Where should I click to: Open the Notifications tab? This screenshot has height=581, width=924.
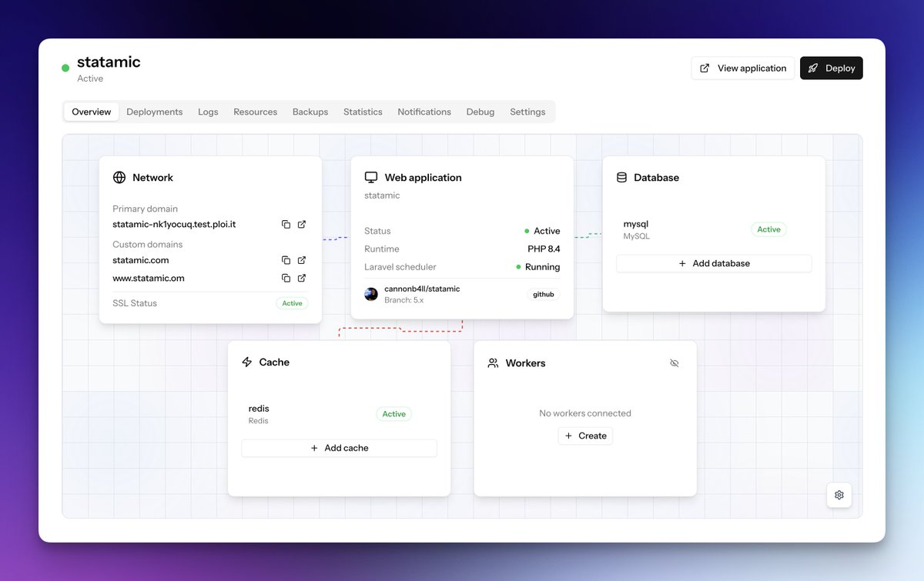click(x=424, y=112)
